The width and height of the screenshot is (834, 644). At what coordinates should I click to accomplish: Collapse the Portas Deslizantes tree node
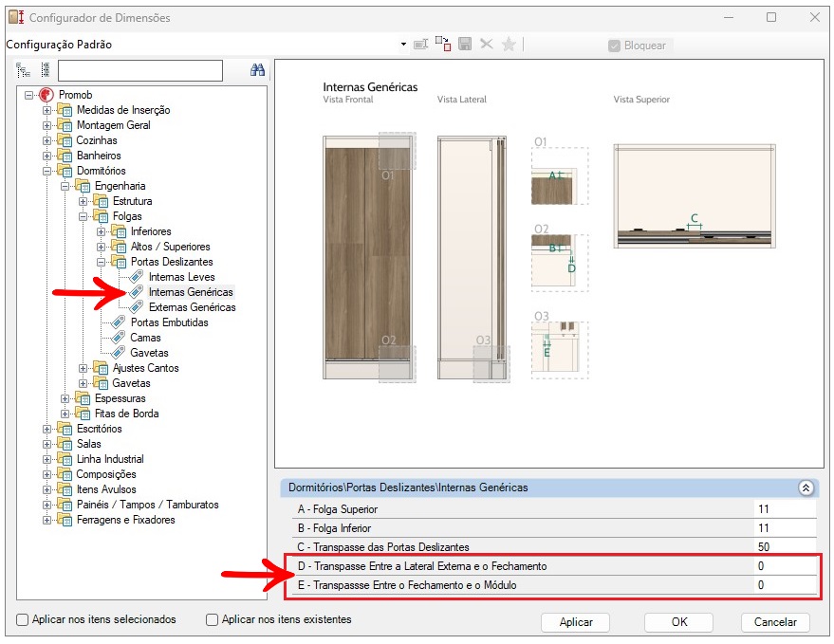pyautogui.click(x=102, y=262)
